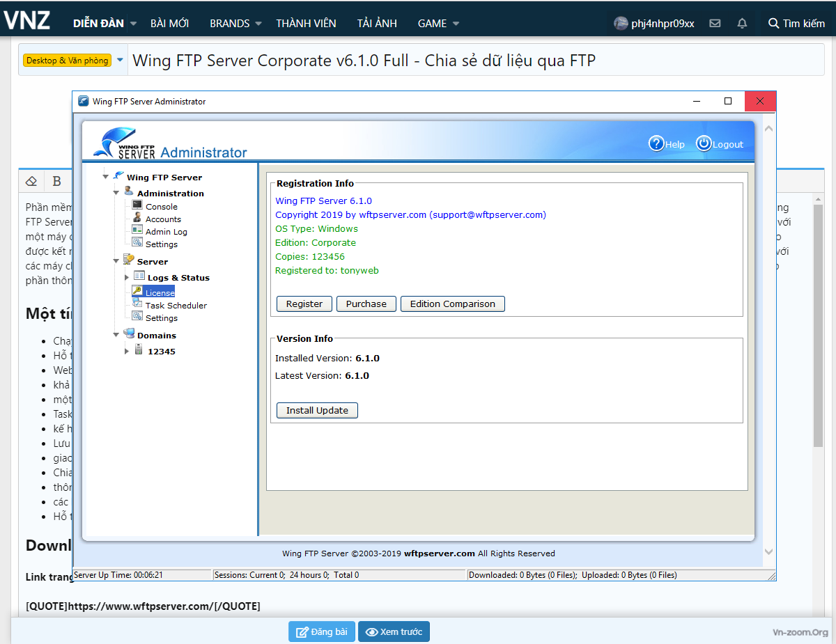Click Wing FTP Server root node icon
This screenshot has height=644, width=836.
118,175
